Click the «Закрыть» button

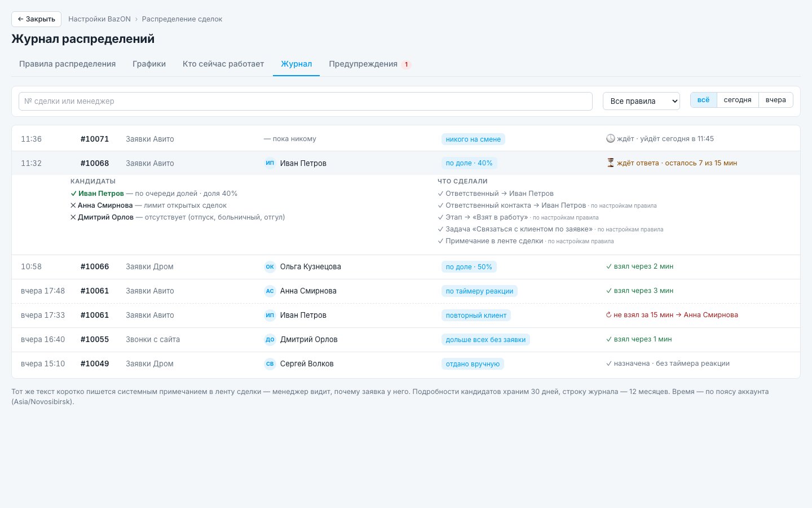[x=37, y=19]
